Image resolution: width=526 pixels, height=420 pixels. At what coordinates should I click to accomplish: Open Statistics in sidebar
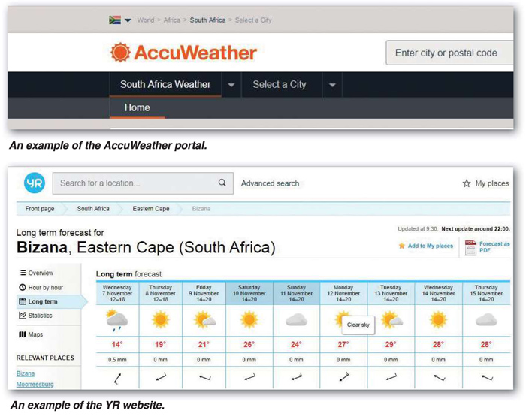tap(40, 316)
